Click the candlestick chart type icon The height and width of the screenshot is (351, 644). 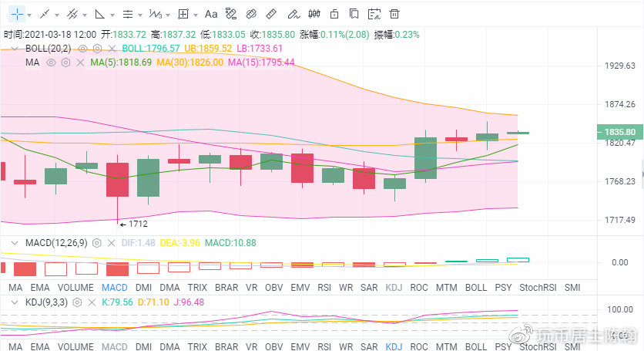coord(314,15)
